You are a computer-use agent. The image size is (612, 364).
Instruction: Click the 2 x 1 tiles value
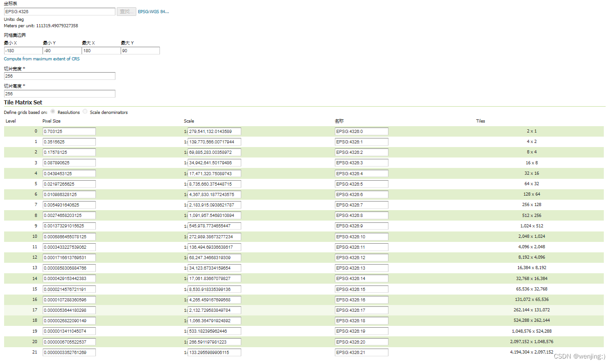[532, 131]
